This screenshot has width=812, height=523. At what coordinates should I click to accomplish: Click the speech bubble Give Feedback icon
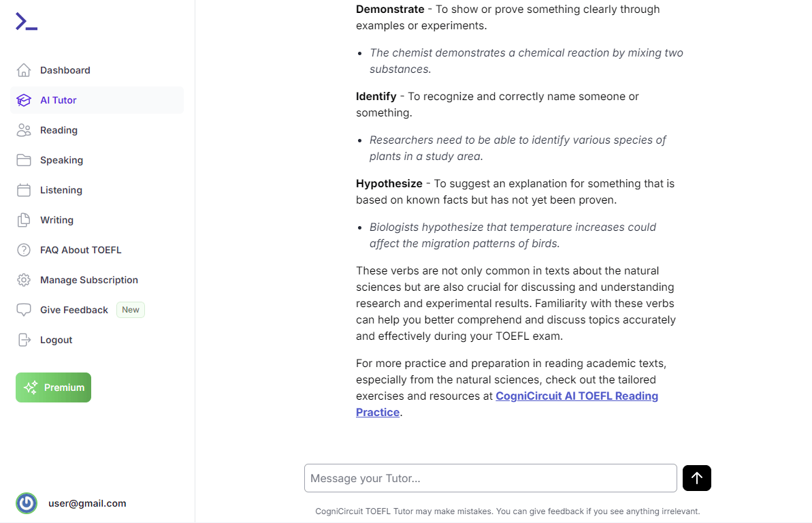pos(24,310)
